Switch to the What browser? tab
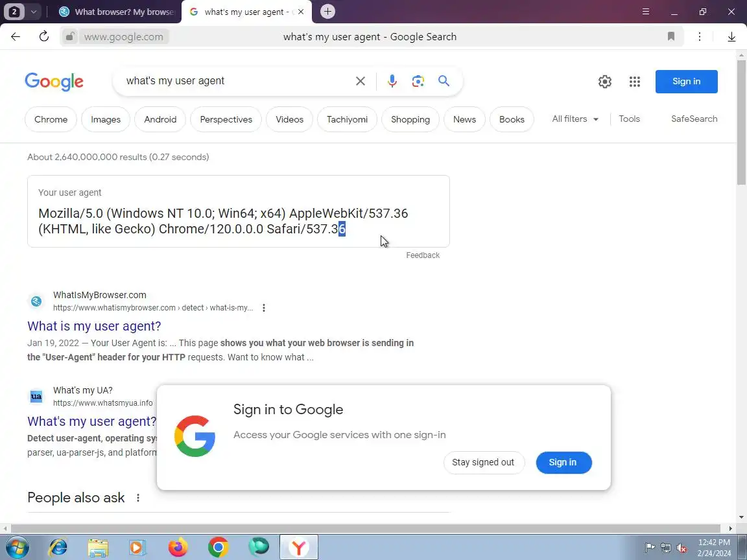 click(x=118, y=12)
